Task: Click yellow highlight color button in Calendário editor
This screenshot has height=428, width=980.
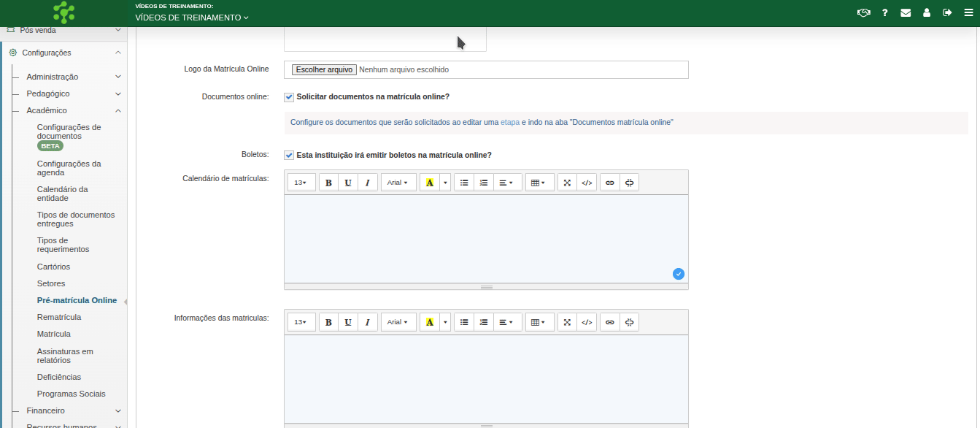Action: coord(429,183)
